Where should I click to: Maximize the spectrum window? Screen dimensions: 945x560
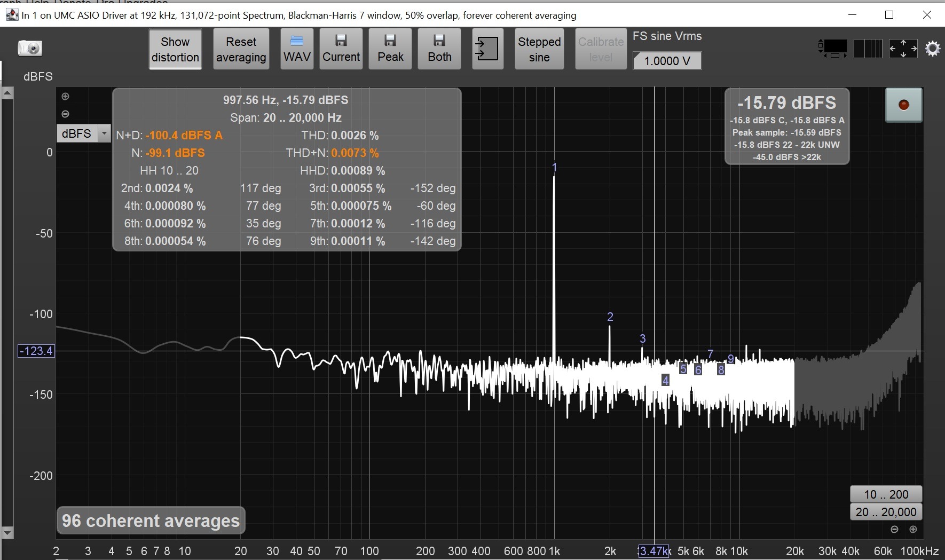(x=889, y=14)
